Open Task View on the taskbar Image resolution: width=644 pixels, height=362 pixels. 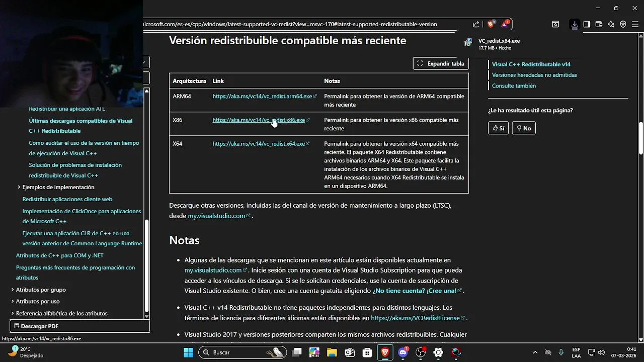pos(297,352)
